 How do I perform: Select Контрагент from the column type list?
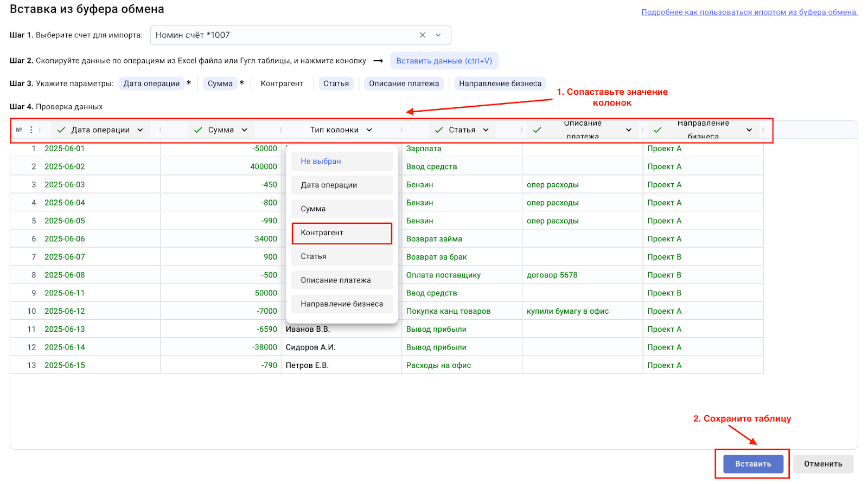(x=342, y=233)
